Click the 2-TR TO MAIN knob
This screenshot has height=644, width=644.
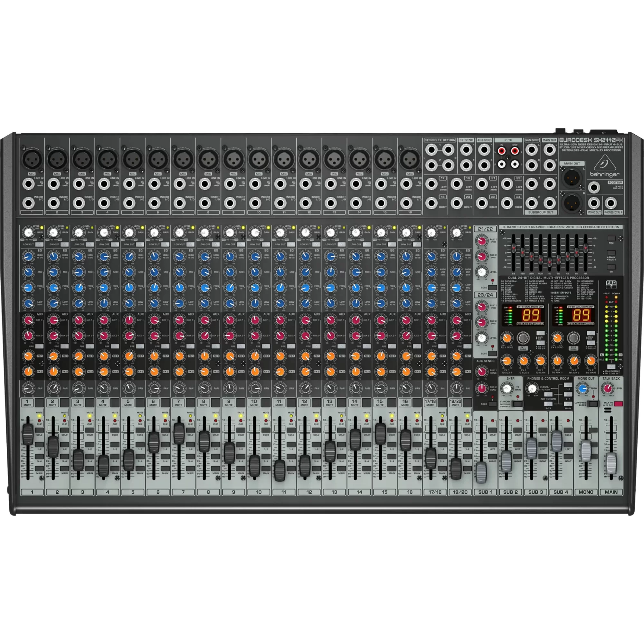[507, 389]
